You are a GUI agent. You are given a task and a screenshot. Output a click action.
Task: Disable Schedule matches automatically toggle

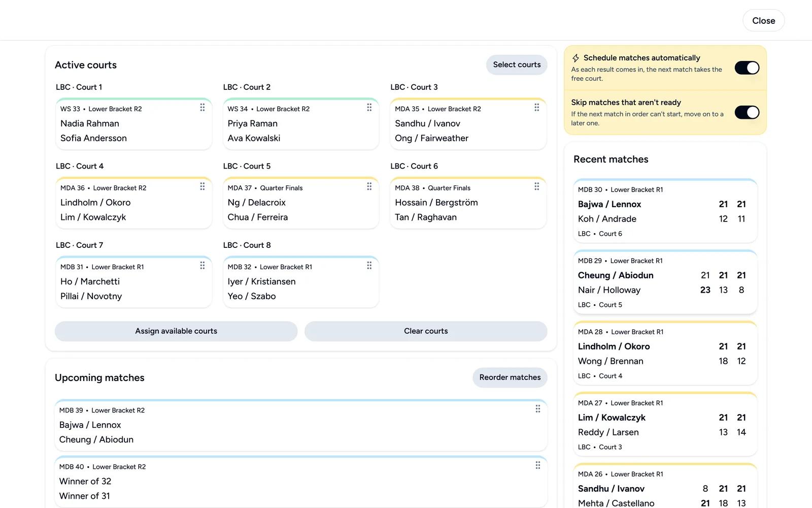click(747, 68)
